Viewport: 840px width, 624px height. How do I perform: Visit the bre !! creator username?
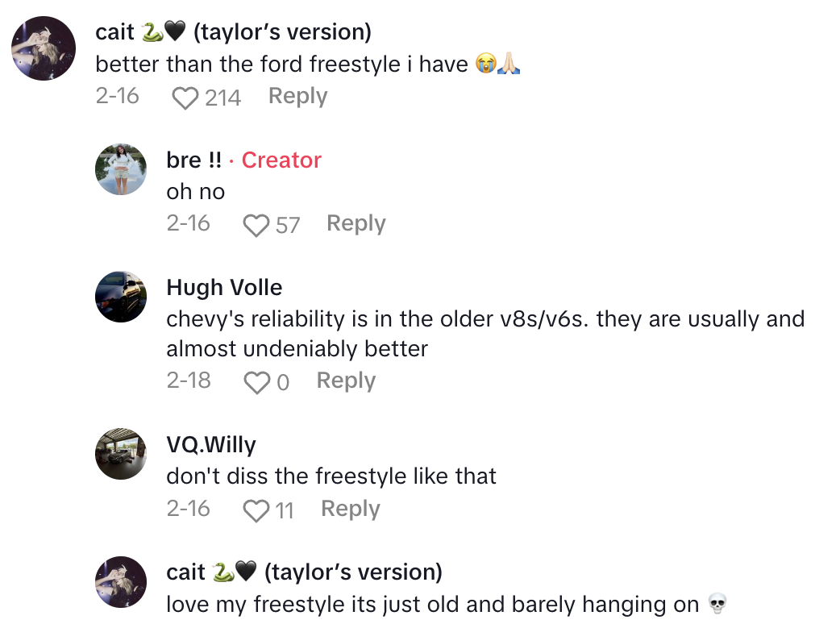click(193, 160)
